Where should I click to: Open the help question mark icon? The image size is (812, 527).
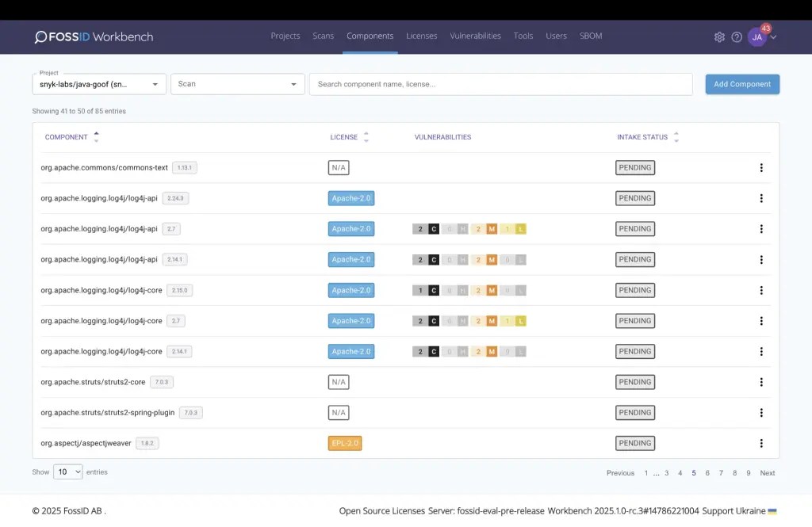[737, 36]
